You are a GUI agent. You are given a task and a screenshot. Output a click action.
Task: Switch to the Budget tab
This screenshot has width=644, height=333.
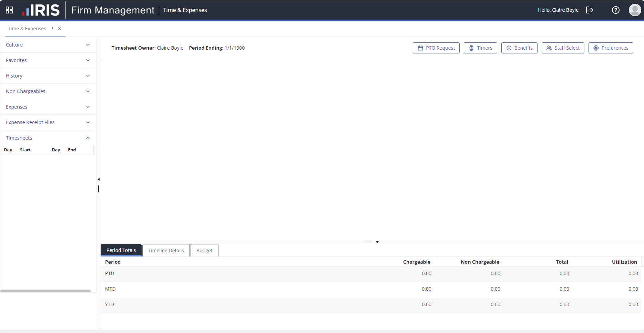click(x=204, y=251)
